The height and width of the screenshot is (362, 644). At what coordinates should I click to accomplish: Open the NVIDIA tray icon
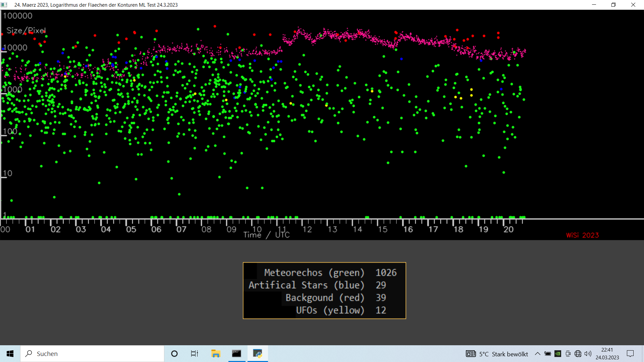[x=558, y=354]
